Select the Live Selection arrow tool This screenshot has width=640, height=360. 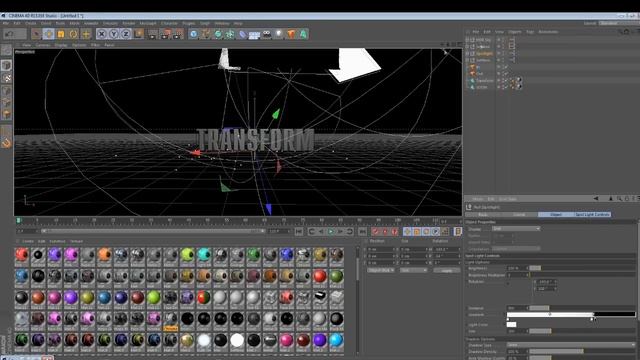point(36,34)
